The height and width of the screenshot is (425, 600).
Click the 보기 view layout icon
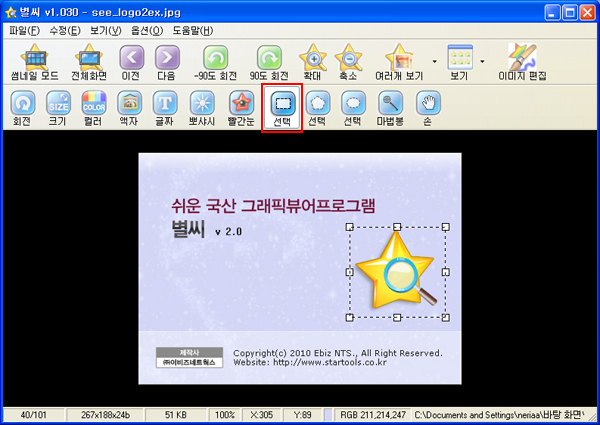pos(460,62)
